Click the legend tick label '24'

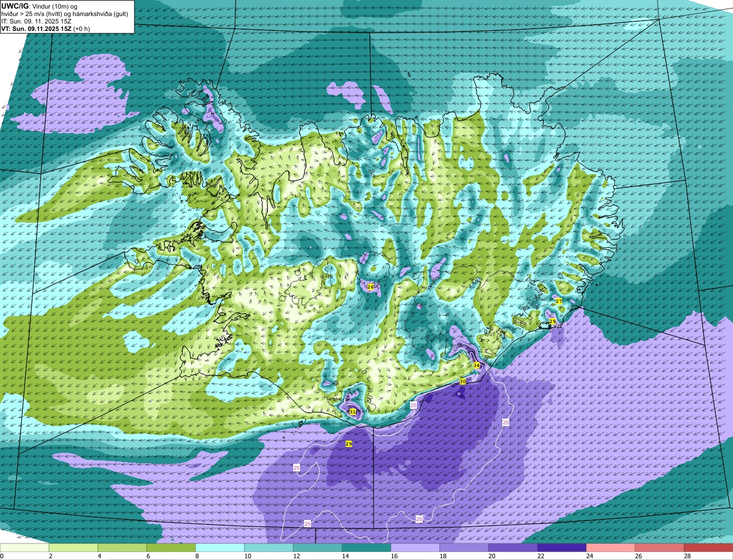tap(589, 556)
